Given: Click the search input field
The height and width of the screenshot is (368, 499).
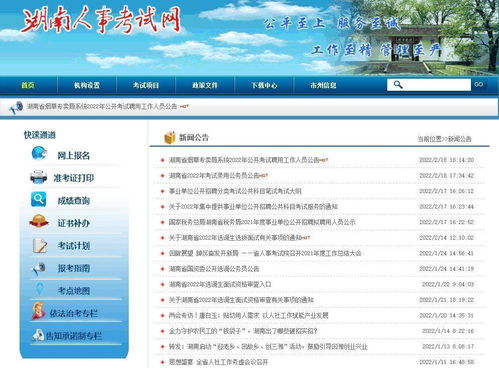Looking at the screenshot, I should click(429, 85).
